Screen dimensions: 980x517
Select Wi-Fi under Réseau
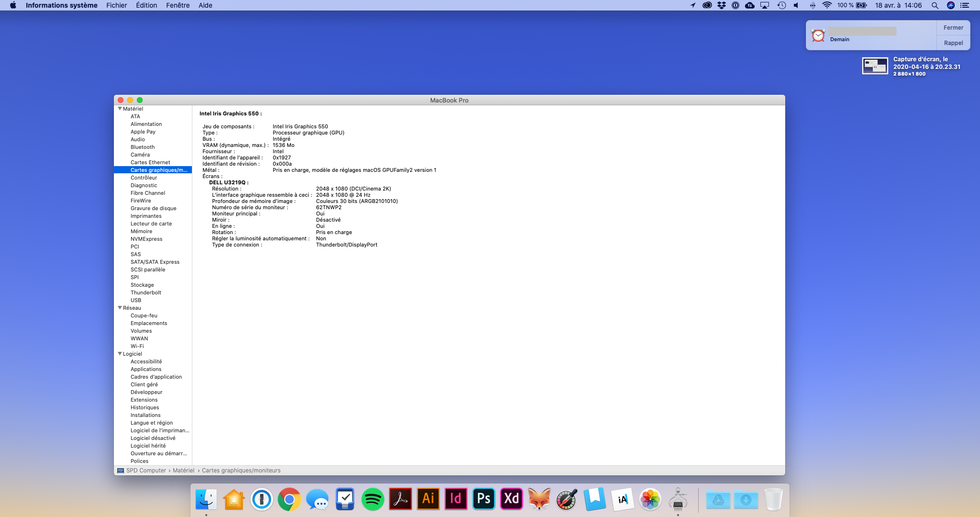tap(137, 346)
